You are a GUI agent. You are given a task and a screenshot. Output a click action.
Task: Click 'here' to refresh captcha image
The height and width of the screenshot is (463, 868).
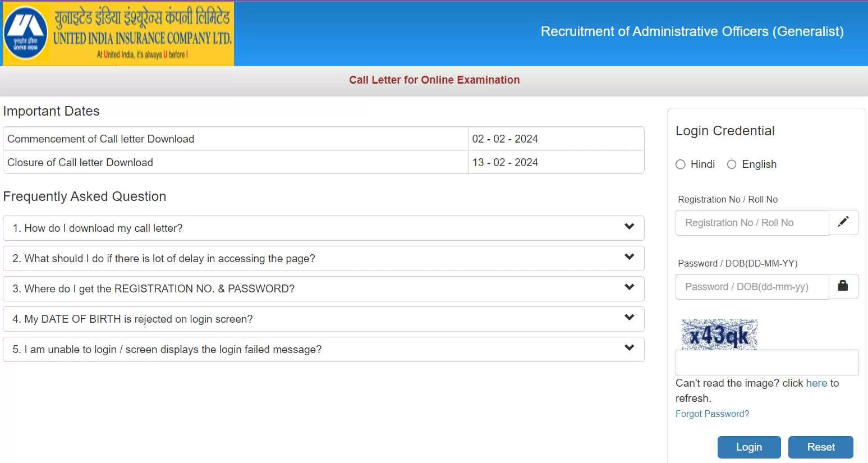816,383
